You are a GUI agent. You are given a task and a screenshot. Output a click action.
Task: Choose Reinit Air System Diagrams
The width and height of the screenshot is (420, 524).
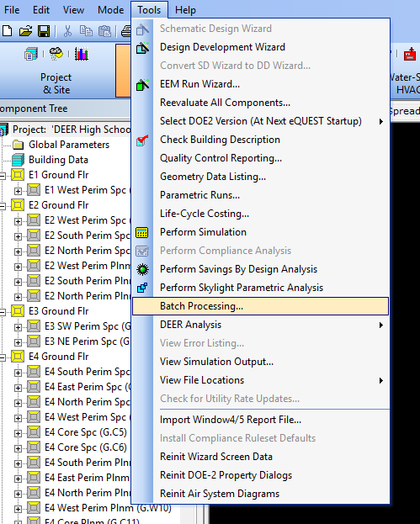[260, 494]
